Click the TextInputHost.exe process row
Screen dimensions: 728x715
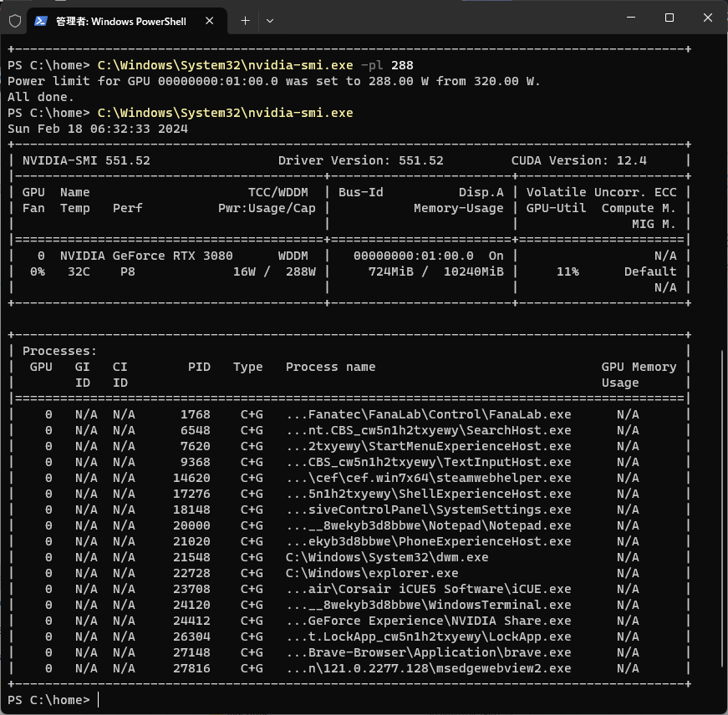(x=349, y=462)
